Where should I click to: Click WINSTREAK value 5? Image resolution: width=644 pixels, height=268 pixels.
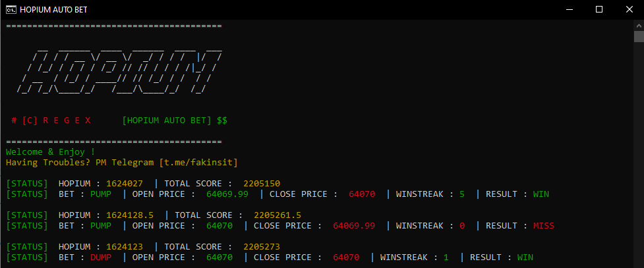point(462,194)
